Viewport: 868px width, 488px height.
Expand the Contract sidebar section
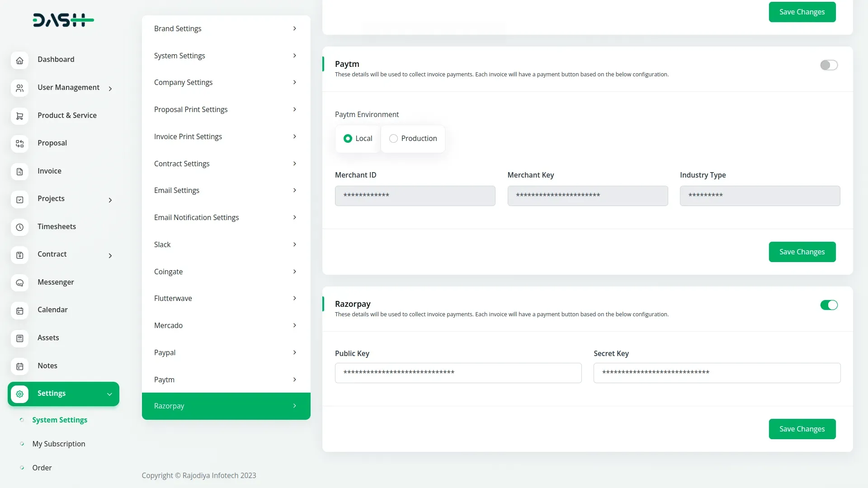(x=110, y=255)
